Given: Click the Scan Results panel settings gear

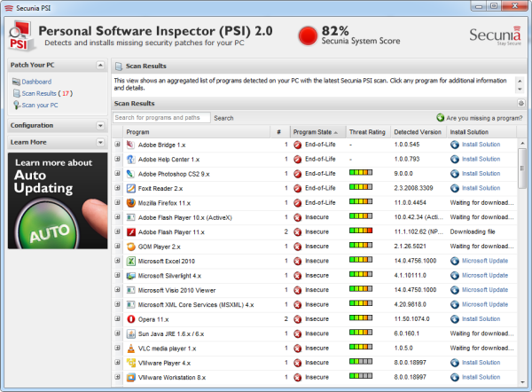Looking at the screenshot, I should point(521,103).
